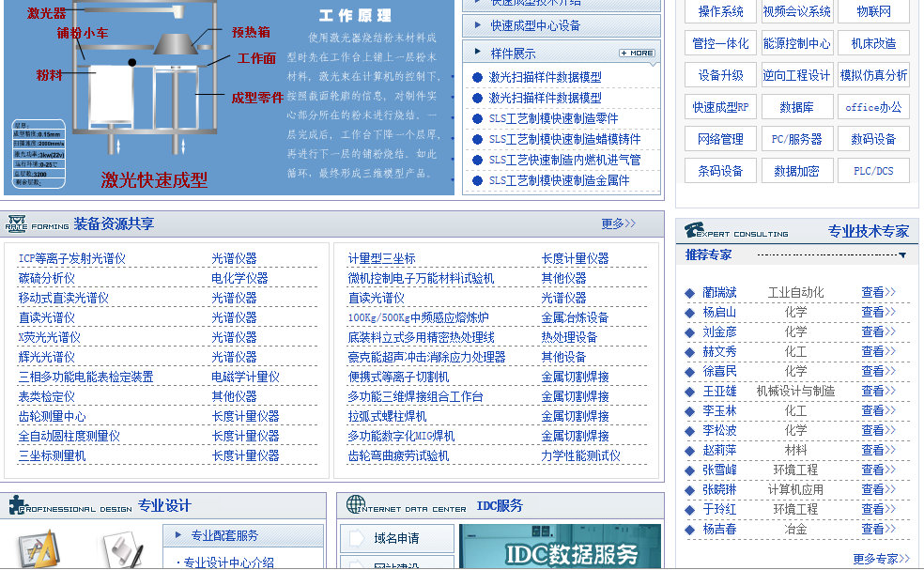Click the telephone icon beside Expert Consulting
924x570 pixels.
pyautogui.click(x=694, y=230)
